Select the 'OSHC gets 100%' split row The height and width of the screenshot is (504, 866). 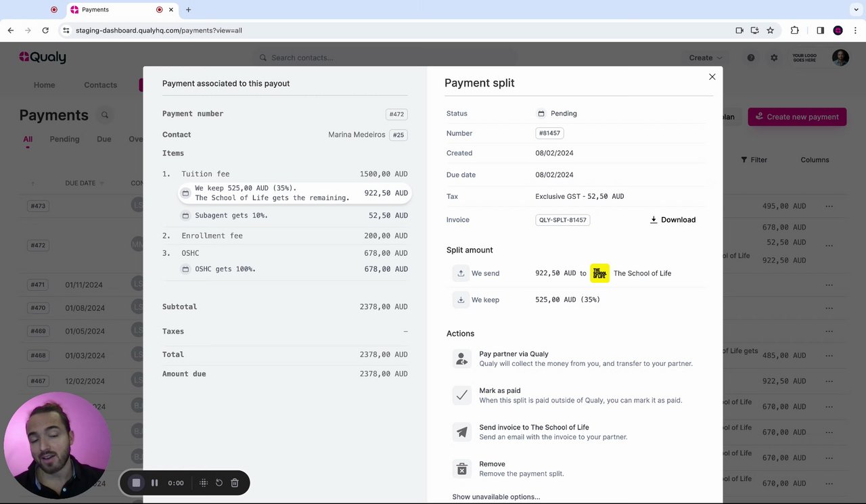tap(294, 269)
